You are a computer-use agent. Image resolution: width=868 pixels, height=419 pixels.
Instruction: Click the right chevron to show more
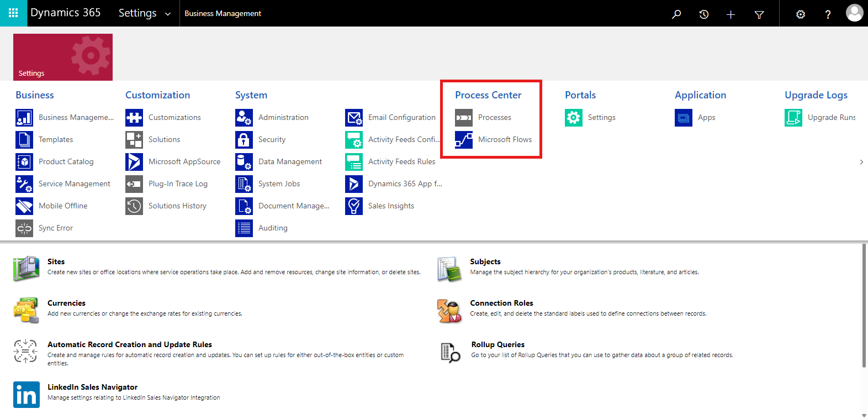(x=861, y=162)
